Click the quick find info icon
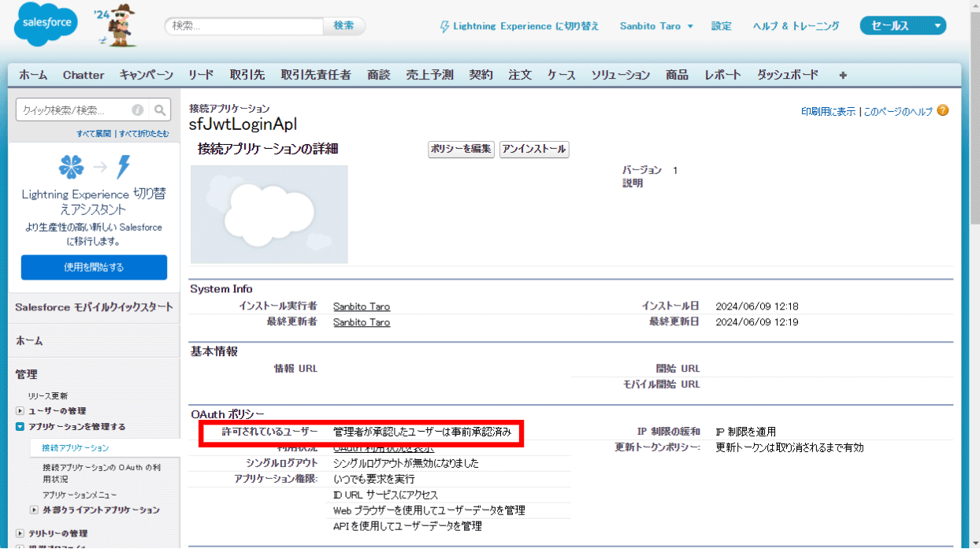This screenshot has width=980, height=549. pos(137,110)
